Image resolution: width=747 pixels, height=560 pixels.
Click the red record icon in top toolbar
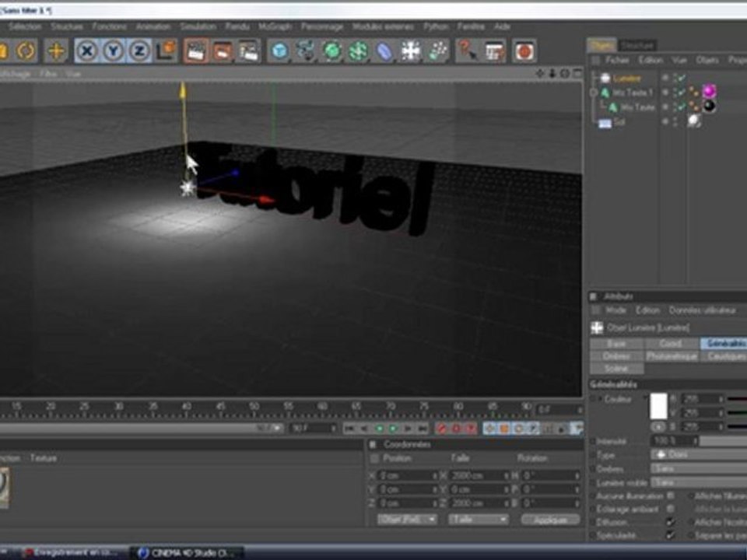pyautogui.click(x=524, y=51)
